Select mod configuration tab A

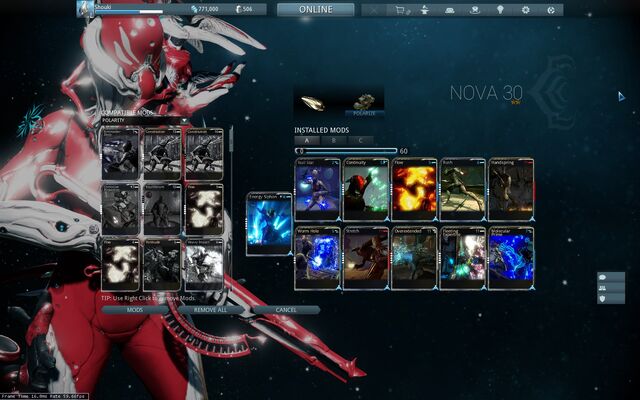coord(307,140)
